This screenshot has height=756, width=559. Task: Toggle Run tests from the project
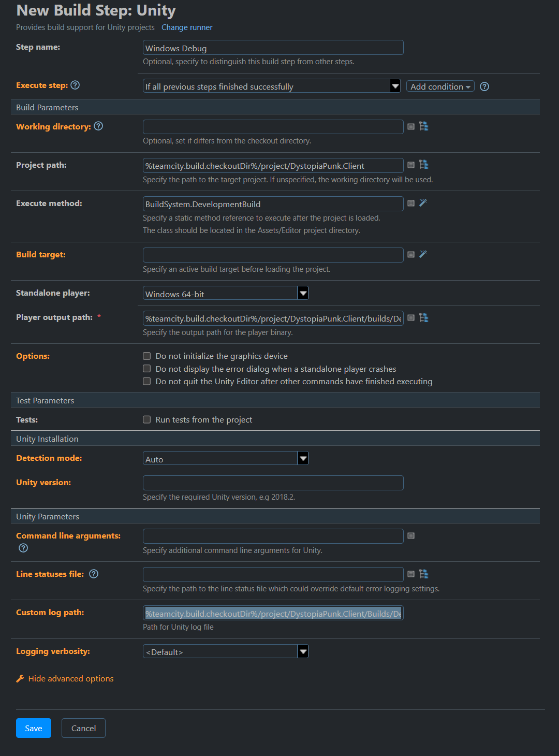point(147,419)
